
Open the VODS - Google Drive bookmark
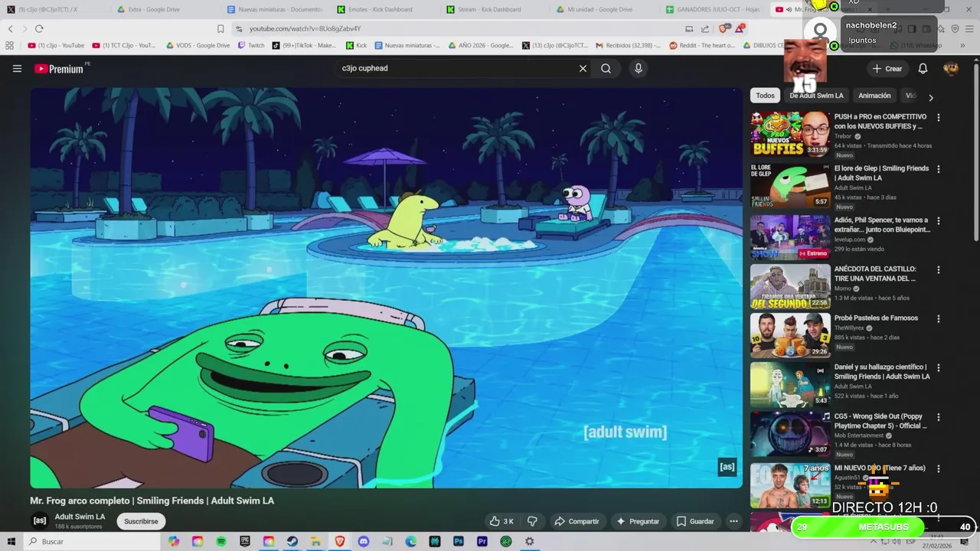pyautogui.click(x=198, y=45)
